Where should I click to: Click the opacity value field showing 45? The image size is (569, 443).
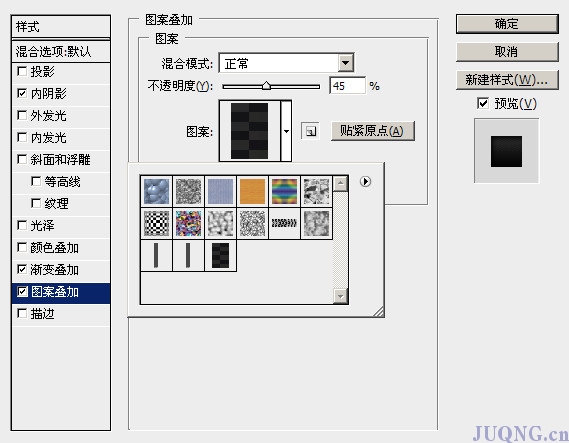pos(347,86)
